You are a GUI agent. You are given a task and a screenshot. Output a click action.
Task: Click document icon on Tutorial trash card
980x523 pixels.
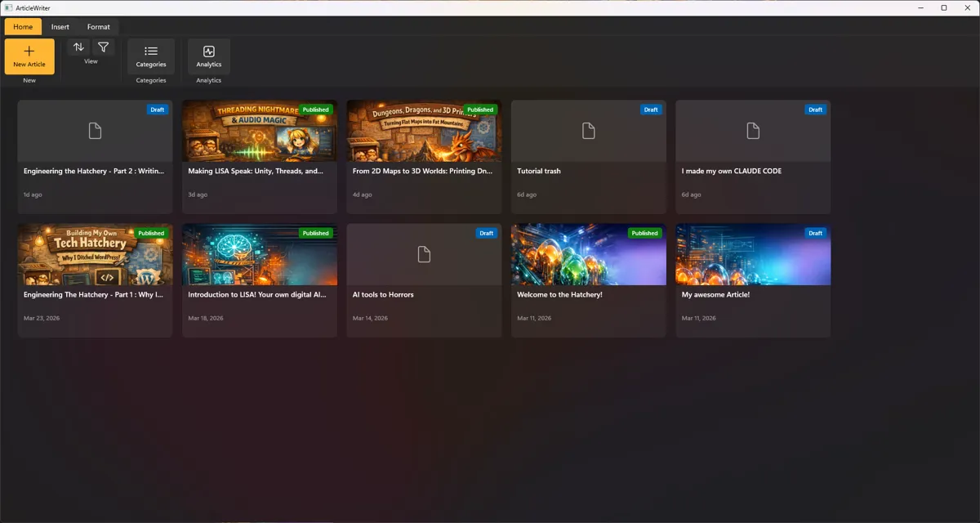(588, 131)
